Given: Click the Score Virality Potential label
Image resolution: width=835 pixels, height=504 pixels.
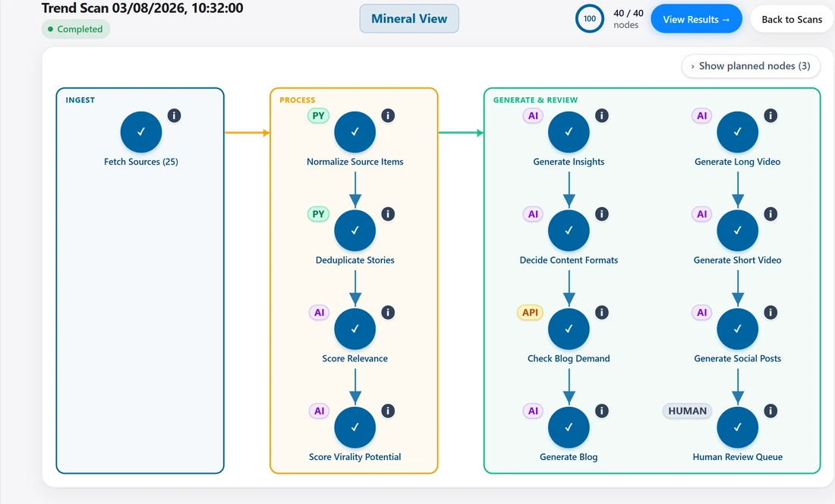Looking at the screenshot, I should [354, 457].
